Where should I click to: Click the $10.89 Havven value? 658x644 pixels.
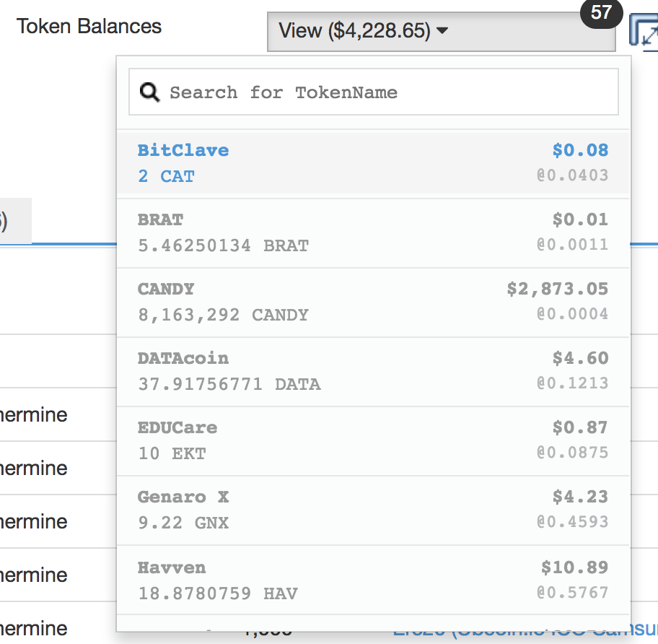(574, 567)
